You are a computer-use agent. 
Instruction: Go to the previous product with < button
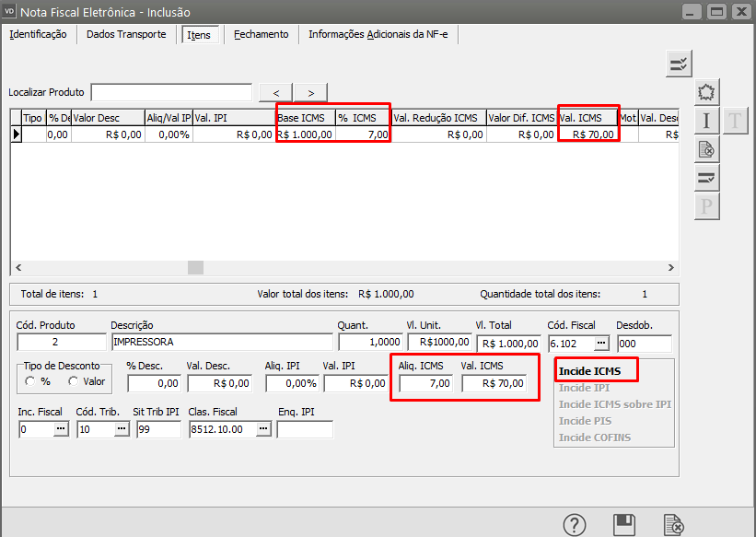click(276, 92)
